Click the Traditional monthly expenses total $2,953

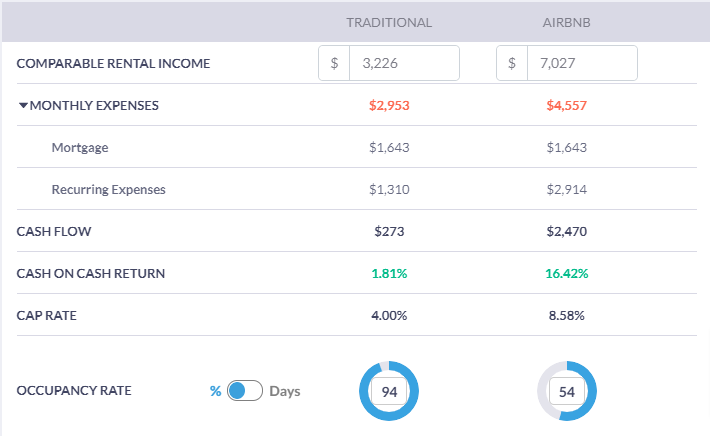pyautogui.click(x=389, y=105)
